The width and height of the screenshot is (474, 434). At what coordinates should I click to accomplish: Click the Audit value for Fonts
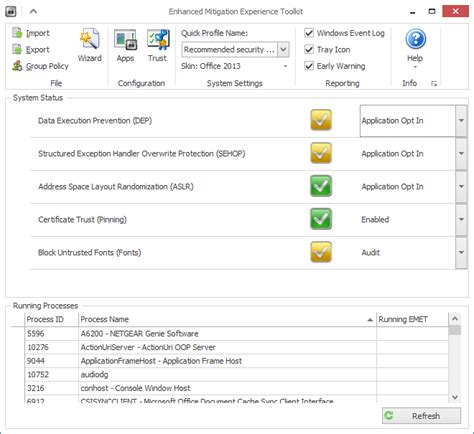point(370,253)
